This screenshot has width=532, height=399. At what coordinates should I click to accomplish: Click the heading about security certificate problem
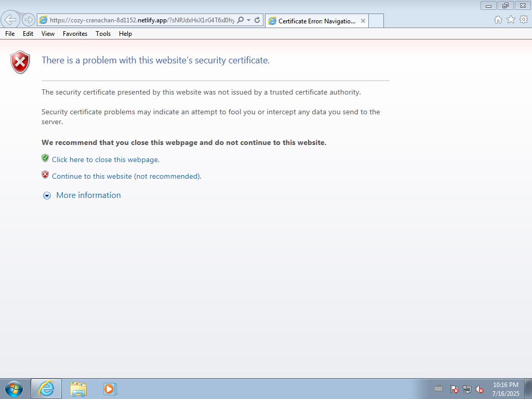155,60
